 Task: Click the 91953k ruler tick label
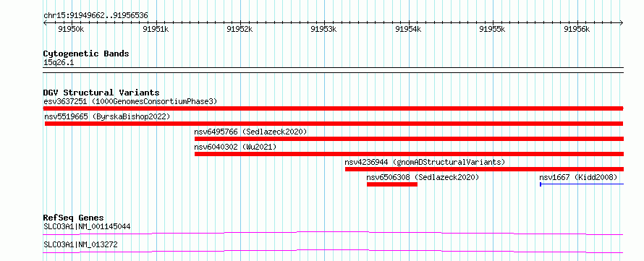click(x=324, y=29)
